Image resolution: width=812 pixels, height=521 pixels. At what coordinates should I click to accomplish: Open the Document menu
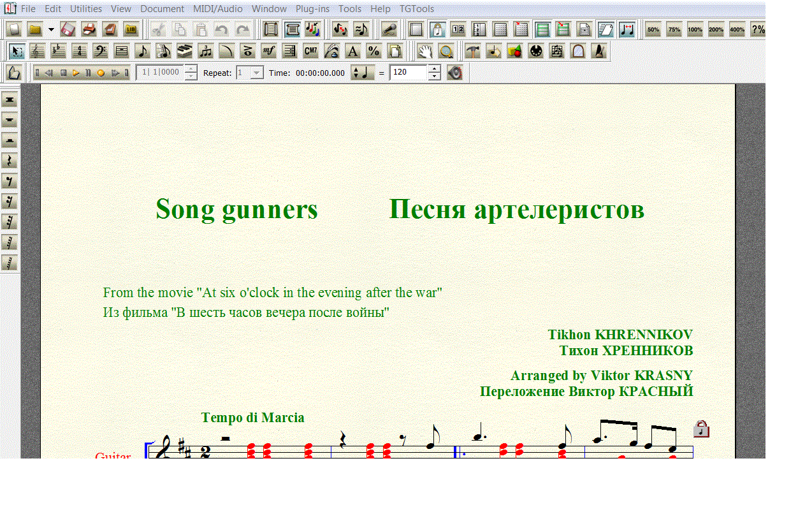point(163,9)
